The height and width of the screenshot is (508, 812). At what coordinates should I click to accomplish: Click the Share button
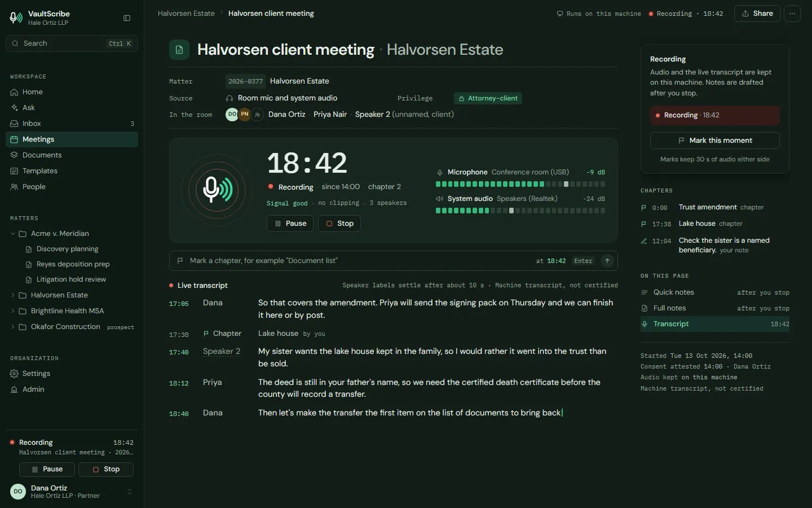tap(757, 14)
